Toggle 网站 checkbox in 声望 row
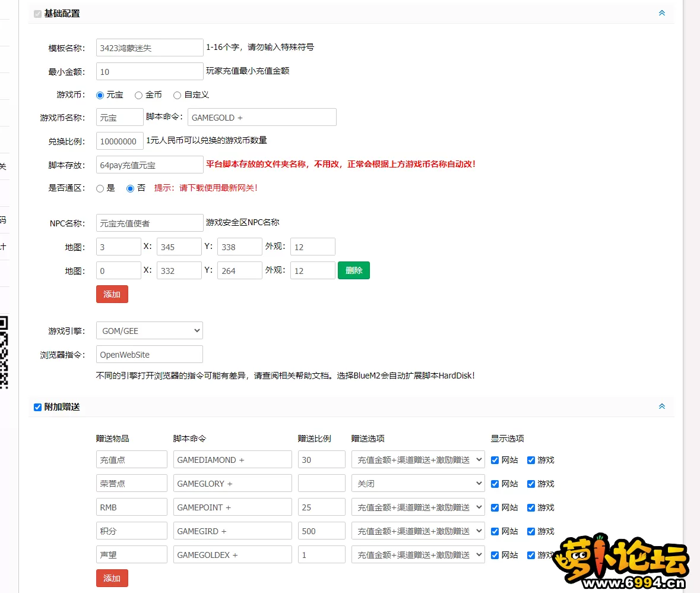This screenshot has height=593, width=700. point(495,555)
